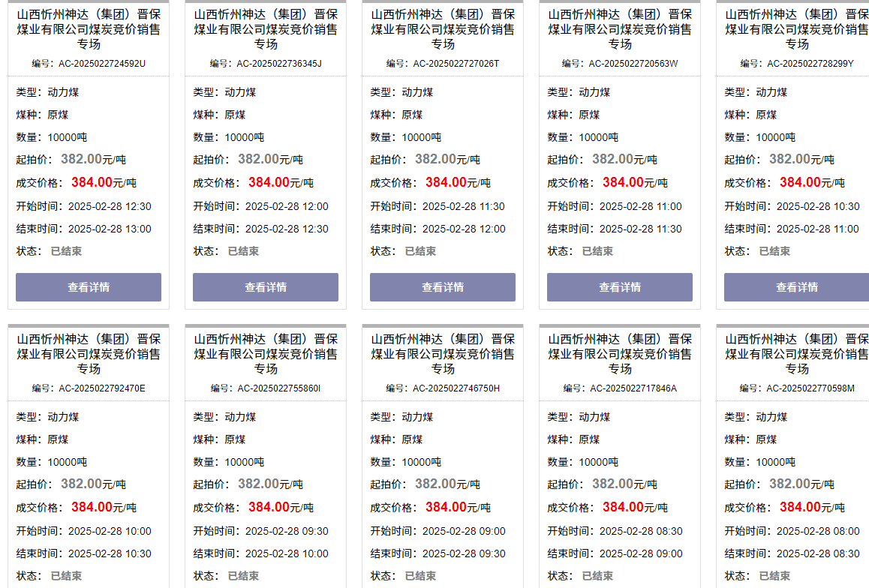Open the title above AC-2025022736345J
The image size is (869, 588).
pyautogui.click(x=266, y=29)
